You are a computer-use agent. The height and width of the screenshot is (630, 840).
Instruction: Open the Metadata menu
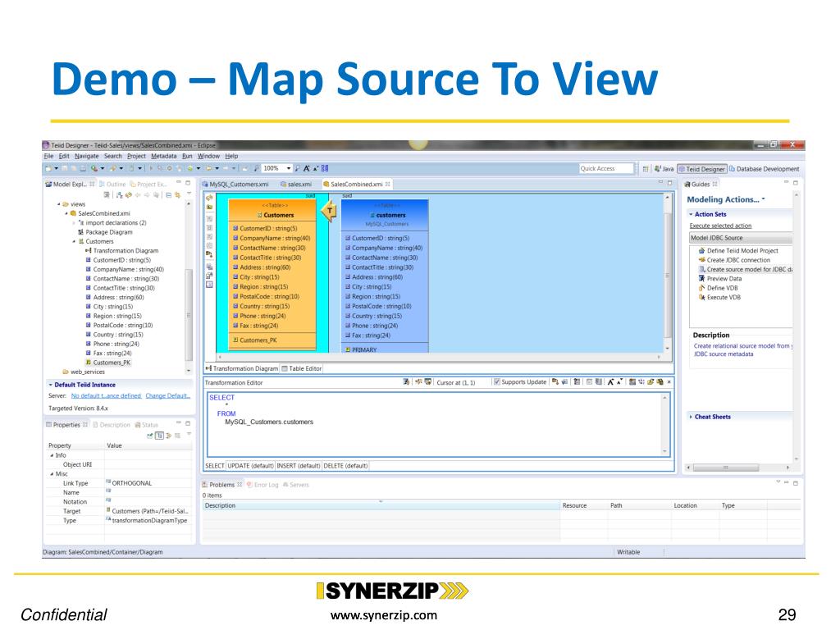[x=163, y=156]
